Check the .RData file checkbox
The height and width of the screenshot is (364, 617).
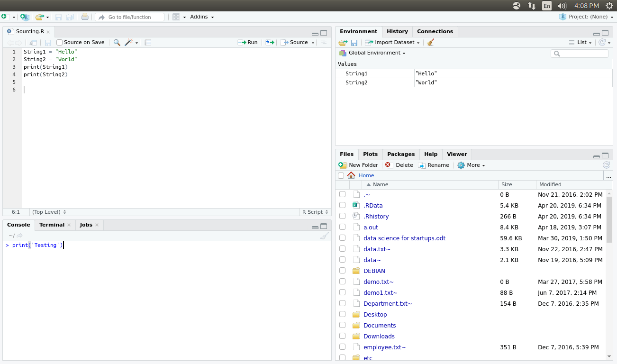click(342, 205)
